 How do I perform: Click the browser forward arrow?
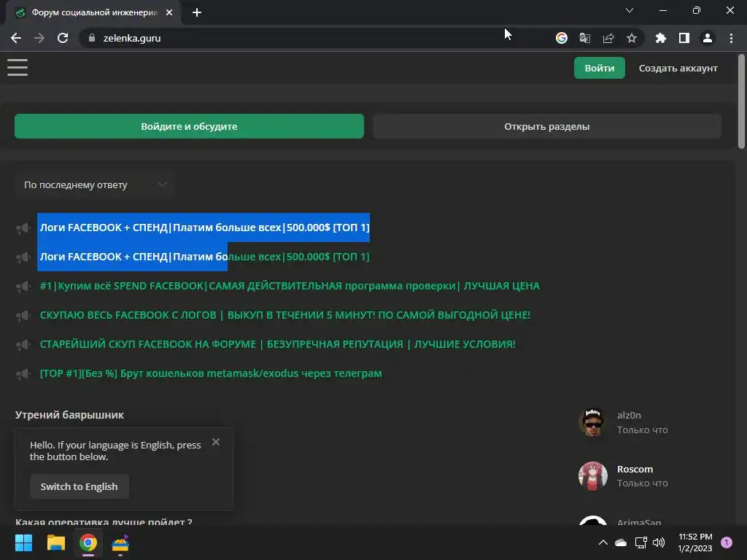click(x=39, y=38)
